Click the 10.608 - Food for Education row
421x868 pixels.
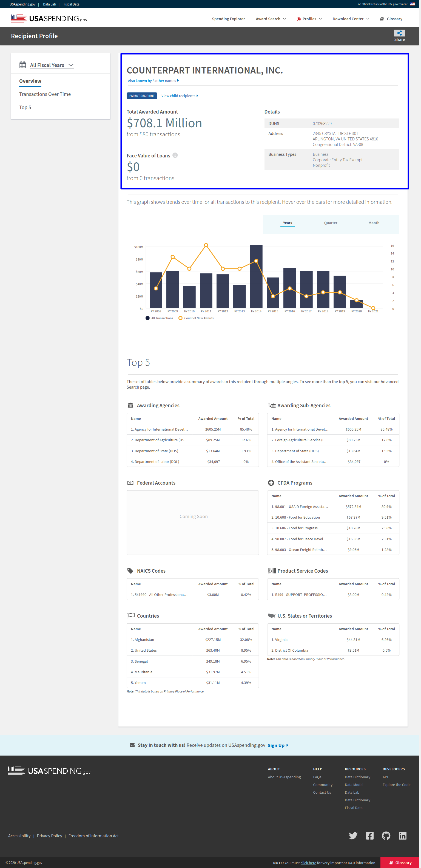click(x=333, y=517)
